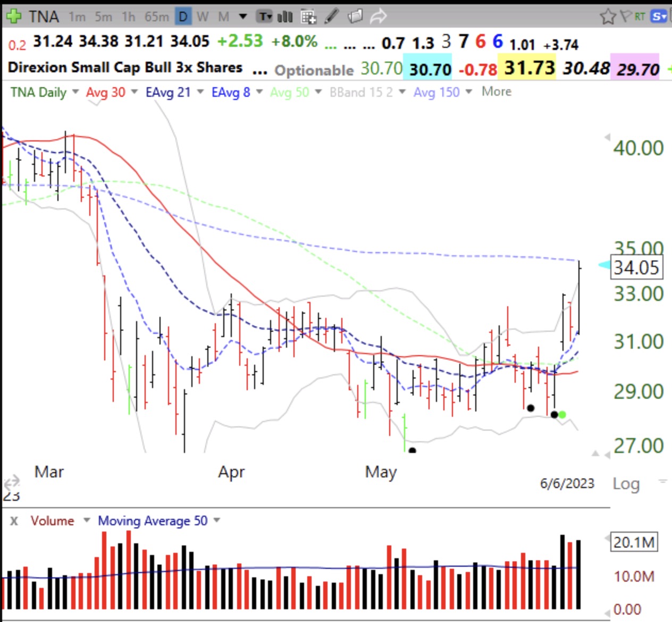672x622 pixels.
Task: Open the Moving Average 50 dropdown
Action: pos(216,520)
